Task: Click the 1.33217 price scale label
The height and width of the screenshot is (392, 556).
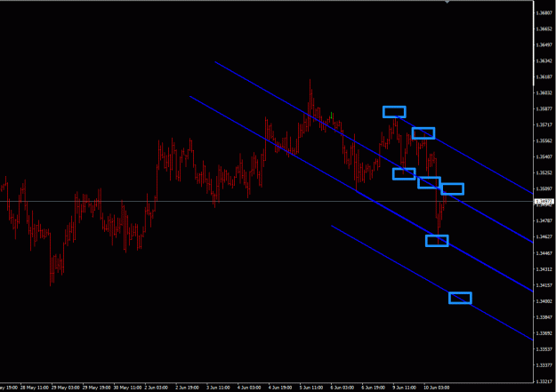Action: (544, 381)
